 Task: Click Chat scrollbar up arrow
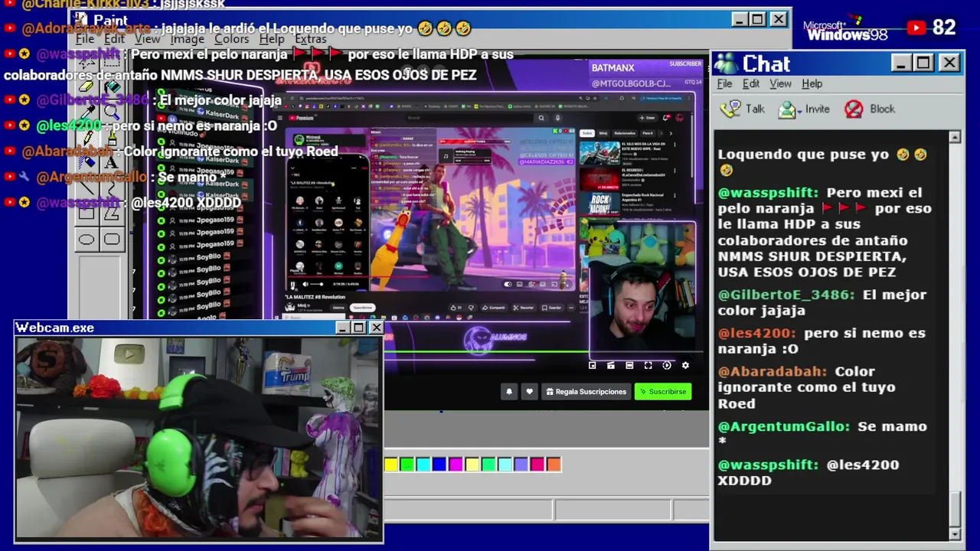tap(955, 138)
